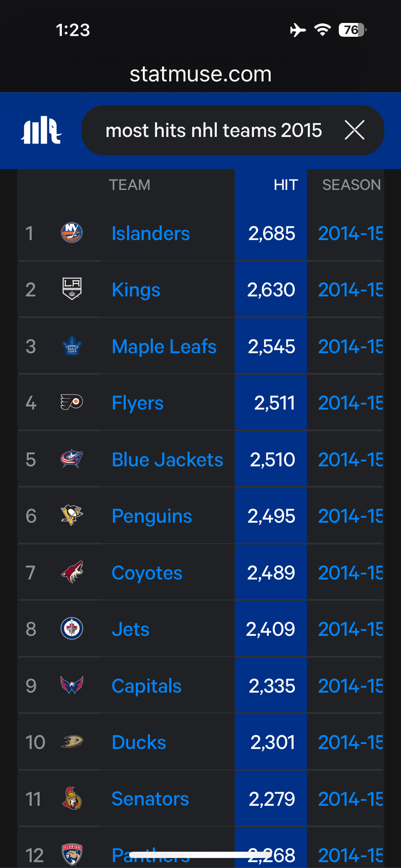Click the LA Kings logo
This screenshot has width=401, height=868.
(x=72, y=289)
